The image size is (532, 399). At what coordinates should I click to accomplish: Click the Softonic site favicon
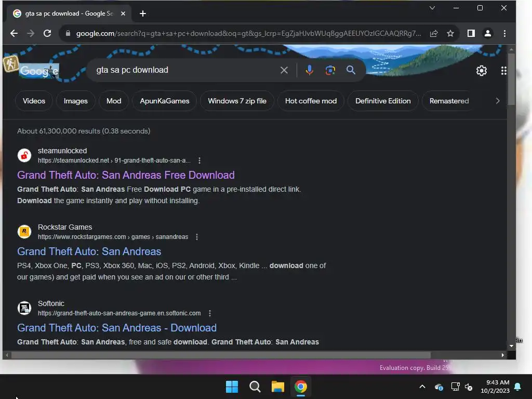[24, 308]
